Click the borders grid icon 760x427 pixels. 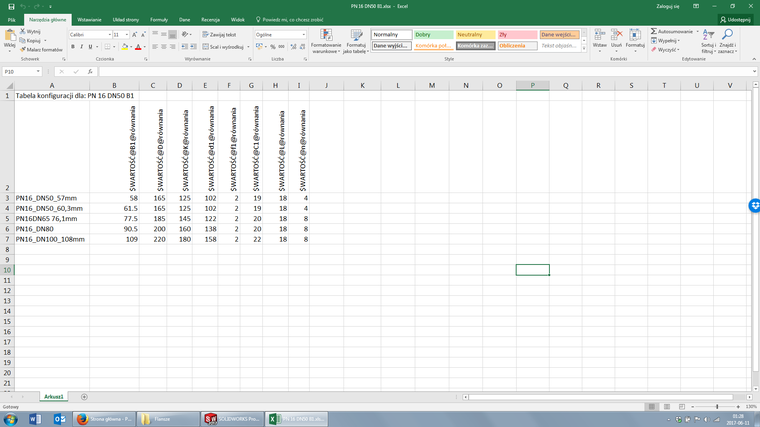click(x=108, y=47)
